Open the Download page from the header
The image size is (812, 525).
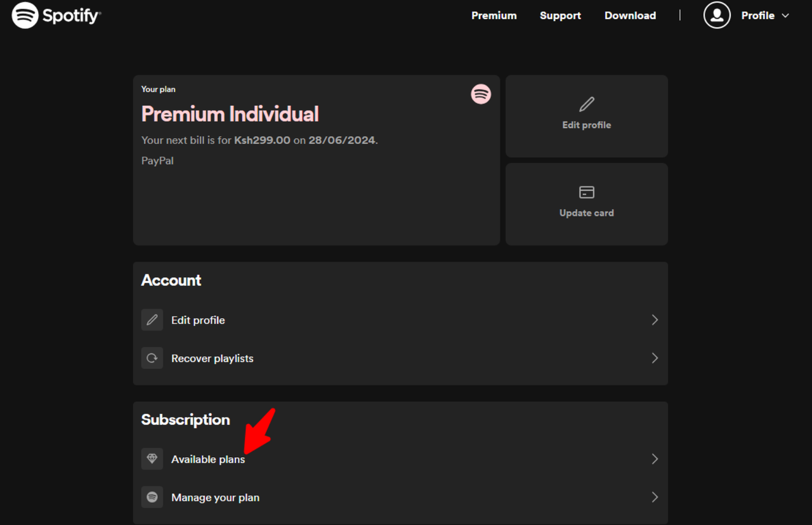click(630, 15)
